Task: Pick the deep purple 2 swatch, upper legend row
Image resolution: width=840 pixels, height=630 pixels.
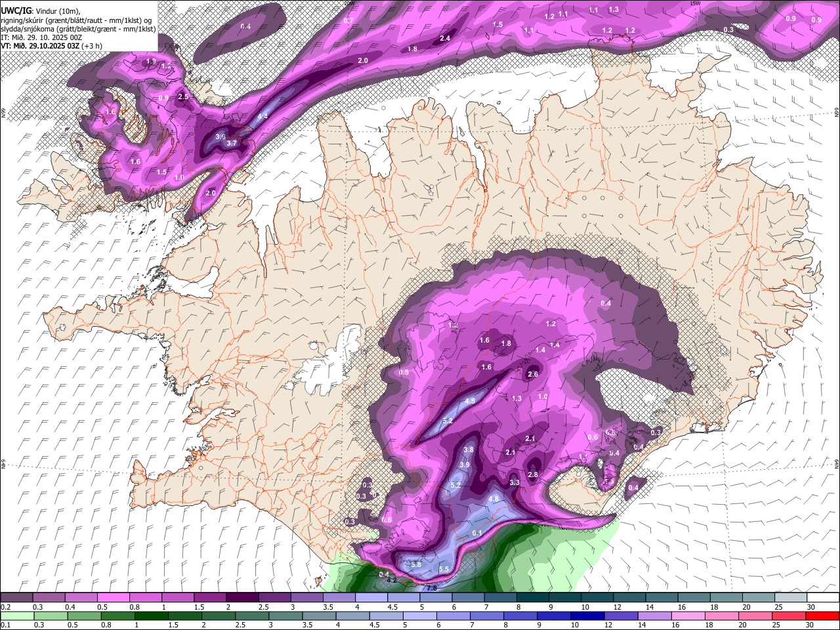Action: [242, 597]
